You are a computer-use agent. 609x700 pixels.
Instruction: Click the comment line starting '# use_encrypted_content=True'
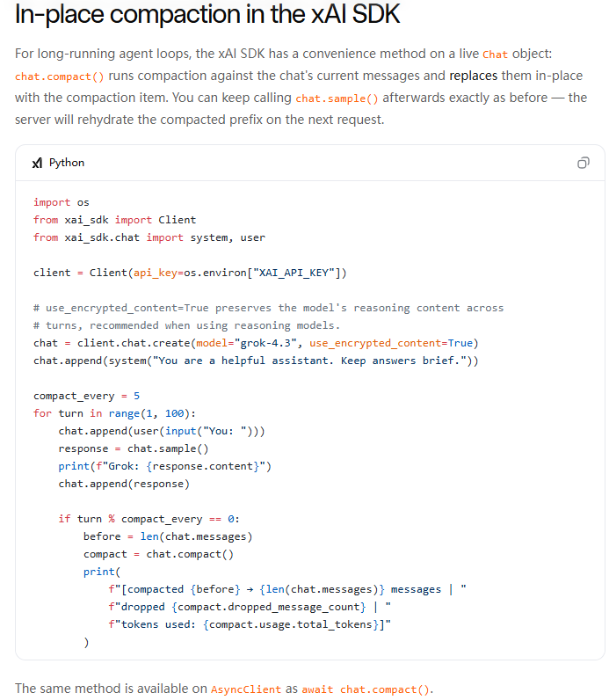click(269, 308)
